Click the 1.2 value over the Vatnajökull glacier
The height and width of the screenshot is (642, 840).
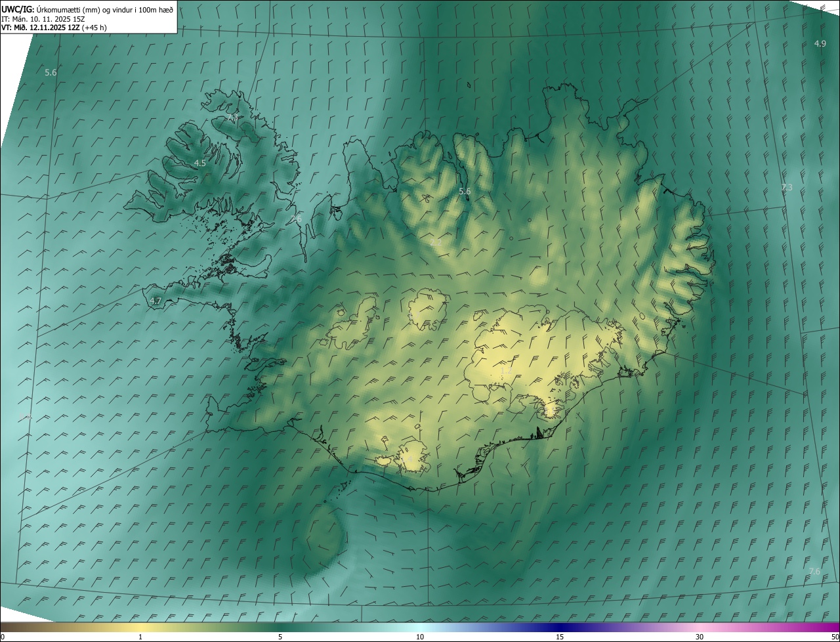point(506,371)
